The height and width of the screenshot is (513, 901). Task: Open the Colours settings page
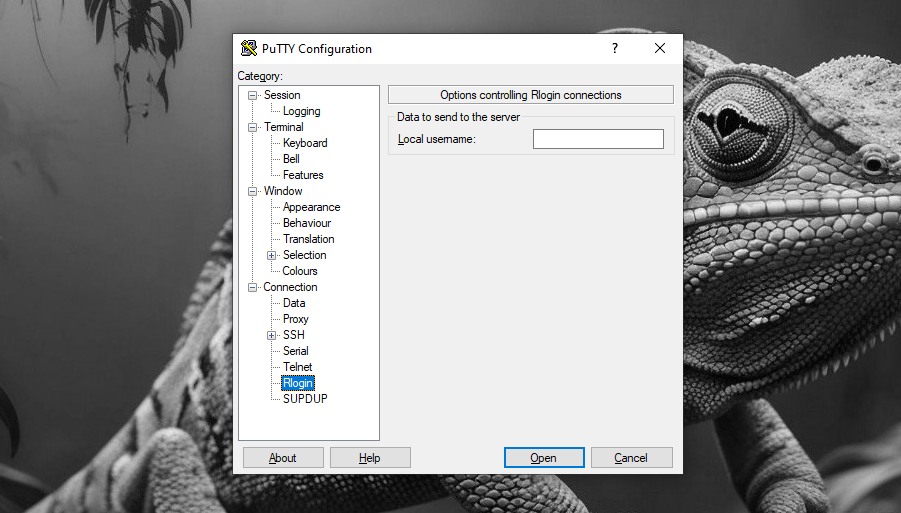(x=300, y=271)
